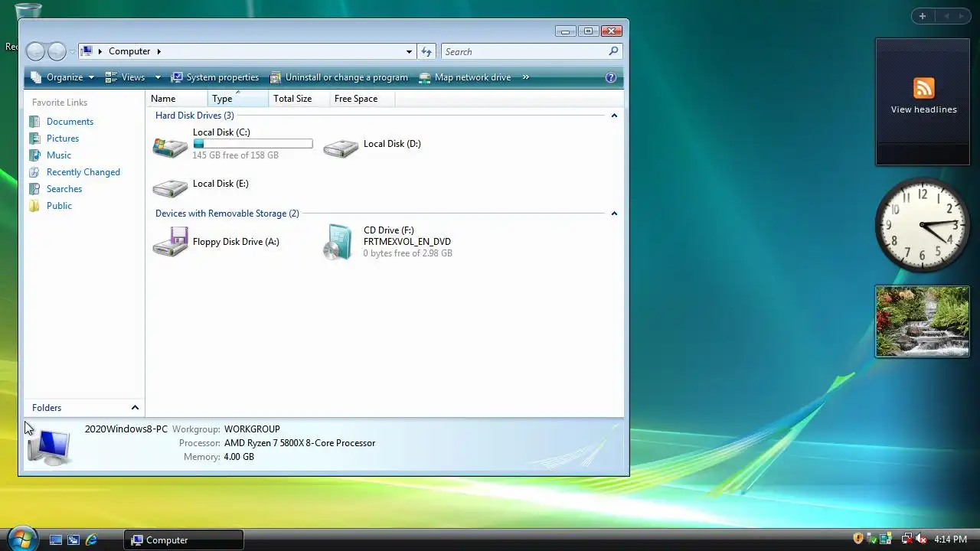
Task: Click Show Desktop in Quick Launch
Action: click(x=56, y=540)
